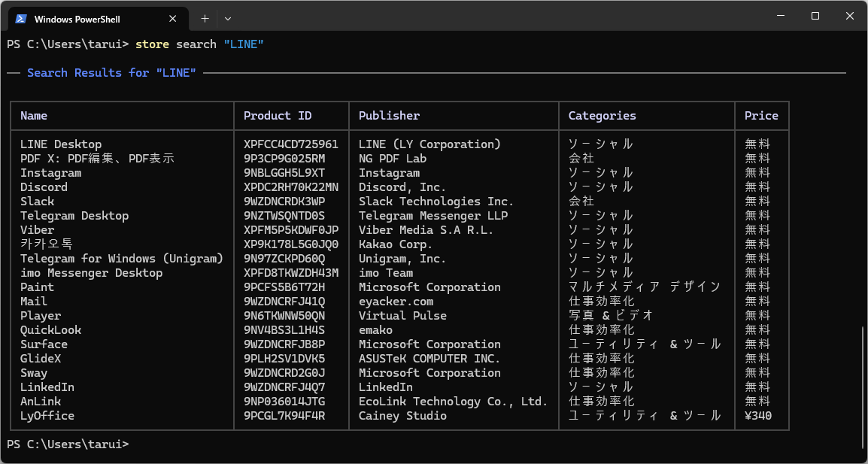Screen dimensions: 868x464
Task: Close the Windows PowerShell tab
Action: 173,19
